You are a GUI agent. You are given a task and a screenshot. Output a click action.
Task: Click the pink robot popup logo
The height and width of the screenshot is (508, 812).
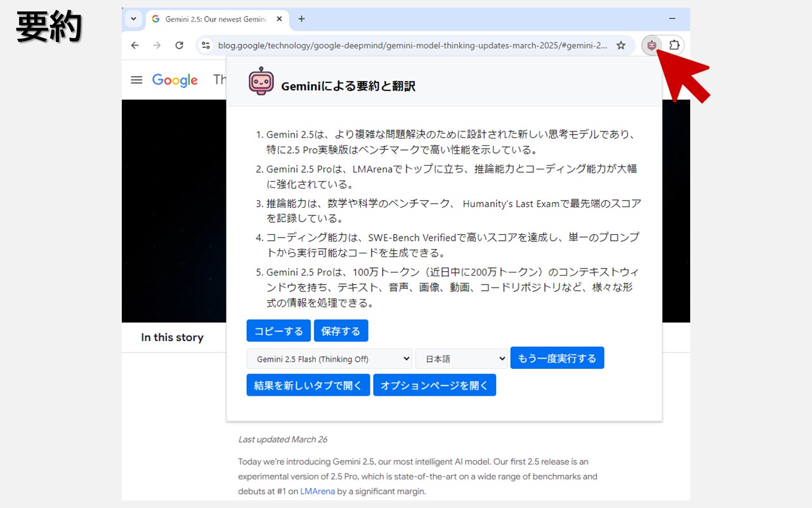click(x=261, y=81)
